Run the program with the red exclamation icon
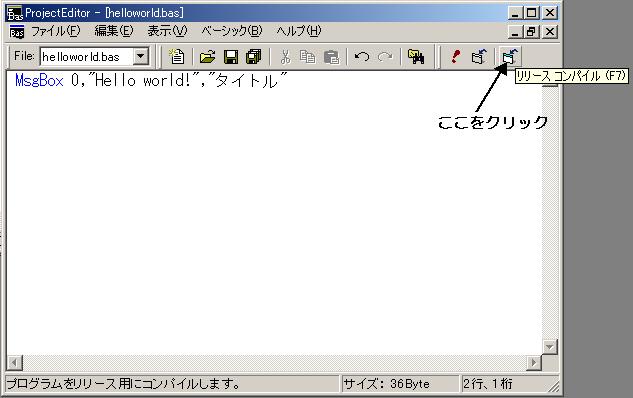 [x=456, y=57]
